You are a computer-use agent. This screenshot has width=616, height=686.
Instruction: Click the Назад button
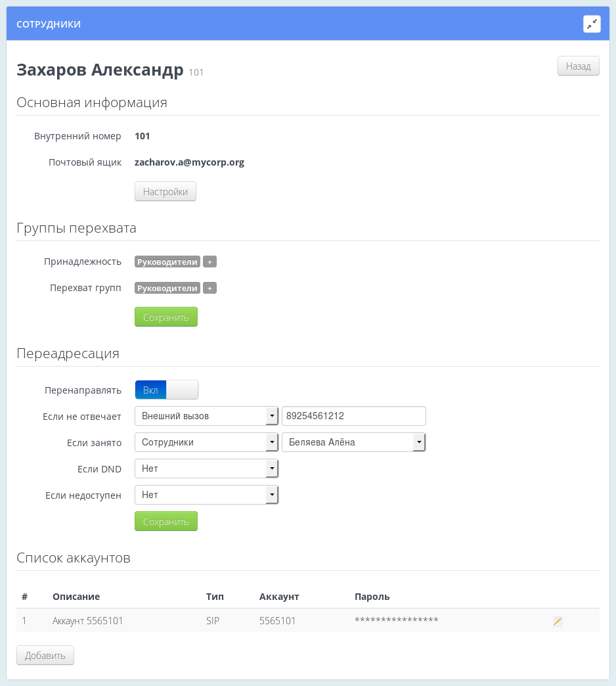(577, 66)
